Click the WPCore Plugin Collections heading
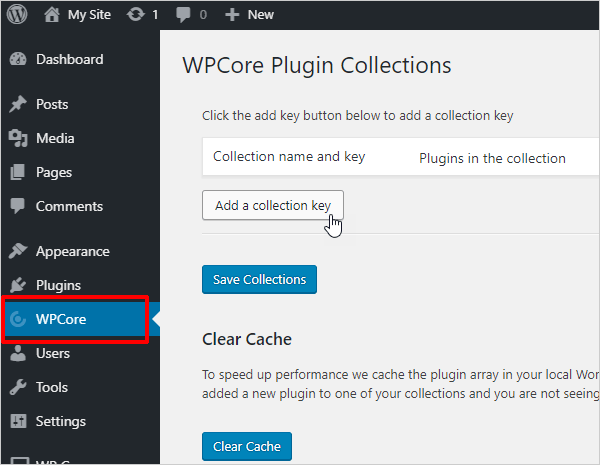 pos(317,65)
